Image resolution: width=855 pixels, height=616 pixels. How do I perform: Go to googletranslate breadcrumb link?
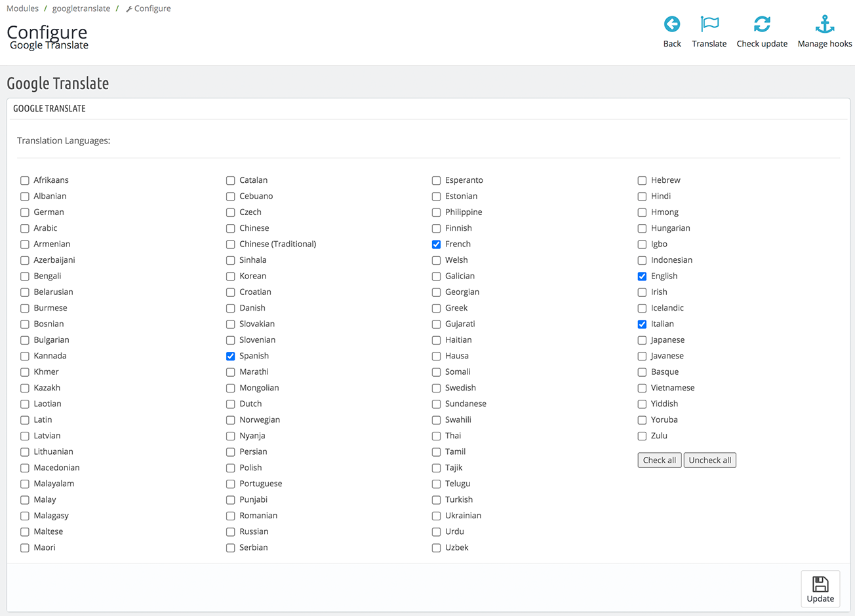(81, 9)
